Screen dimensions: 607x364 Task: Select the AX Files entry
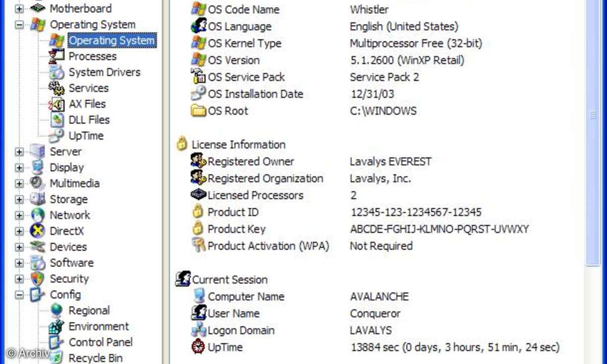tap(87, 104)
